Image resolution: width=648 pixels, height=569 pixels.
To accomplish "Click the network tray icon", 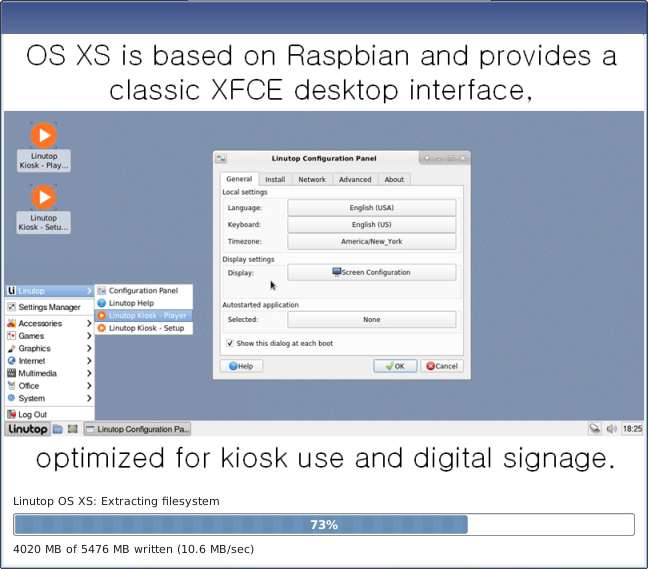I will point(595,429).
